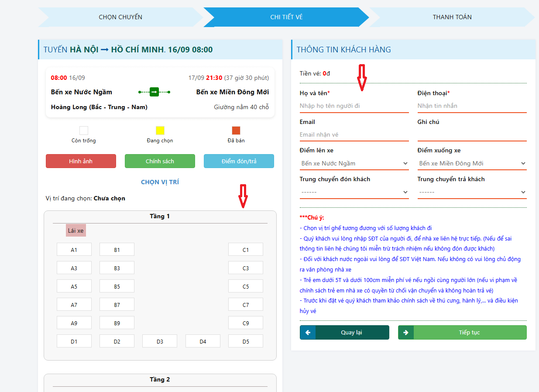Click the orange Đã bán legend swatch

(236, 131)
